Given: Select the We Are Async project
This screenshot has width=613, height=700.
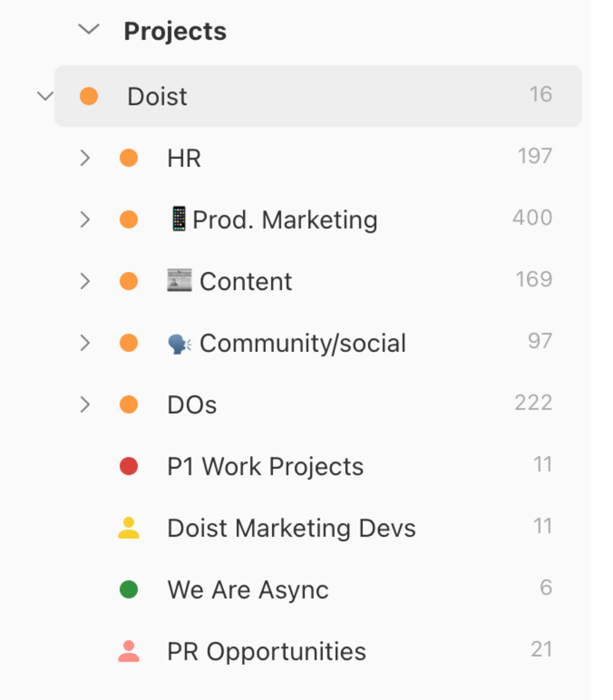Looking at the screenshot, I should (x=318, y=590).
